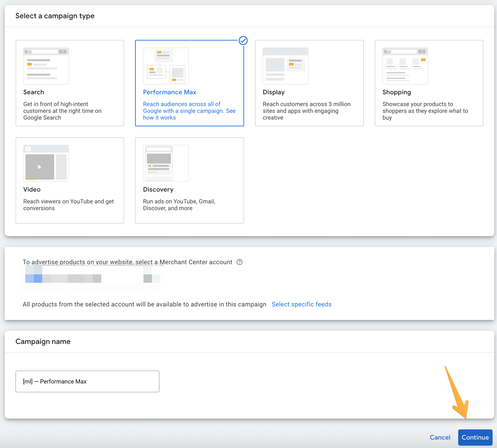
Task: Click 'Reach customers across 3 million' text
Action: (x=307, y=111)
